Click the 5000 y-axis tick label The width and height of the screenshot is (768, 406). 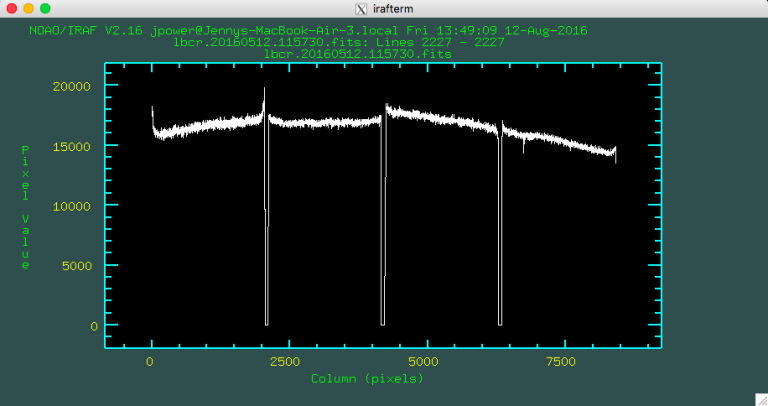(77, 266)
